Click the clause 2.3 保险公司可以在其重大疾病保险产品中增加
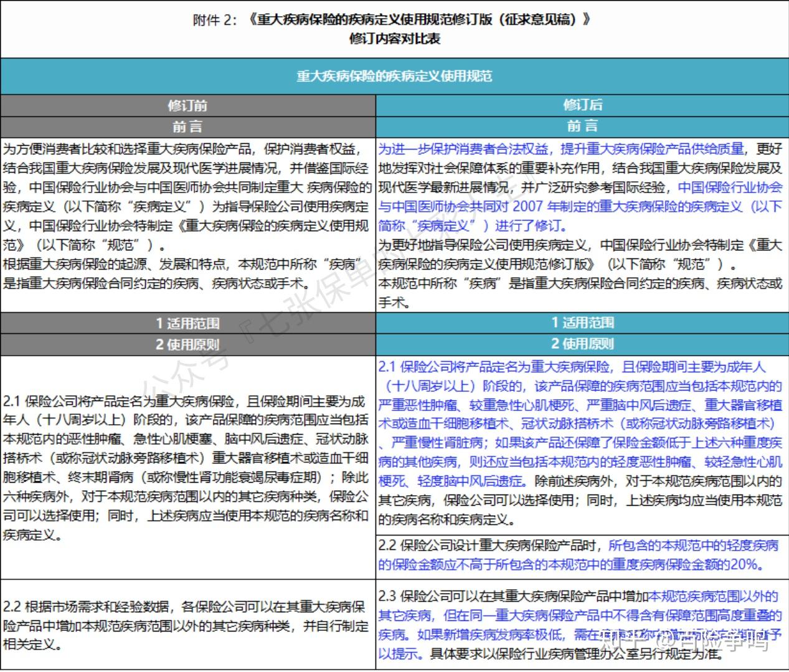789x672 pixels. click(581, 625)
